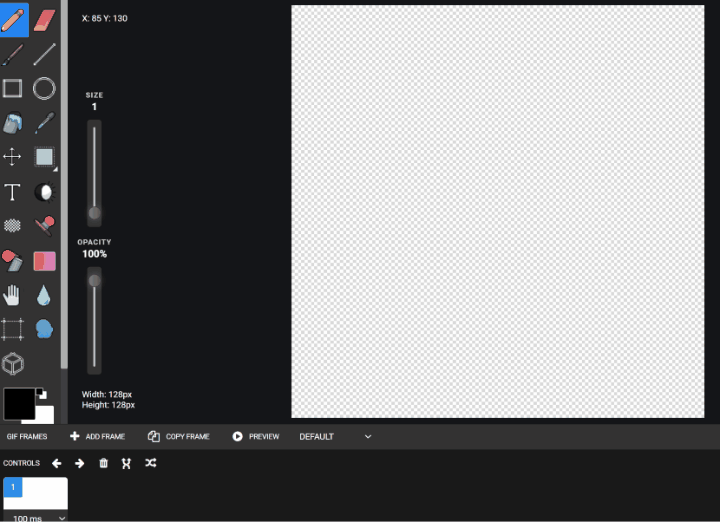Screen dimensions: 720x522
Task: Click Add Frame button
Action: pos(97,437)
